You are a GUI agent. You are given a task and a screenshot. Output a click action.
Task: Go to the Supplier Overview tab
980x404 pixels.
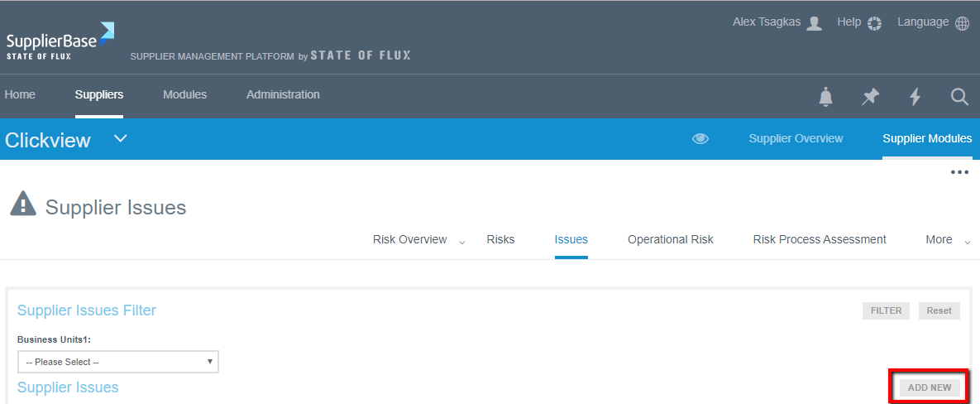point(796,139)
